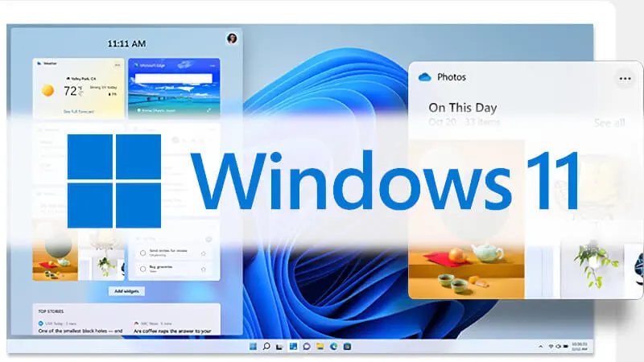Open the volume tray icon
The width and height of the screenshot is (644, 362).
(x=558, y=347)
